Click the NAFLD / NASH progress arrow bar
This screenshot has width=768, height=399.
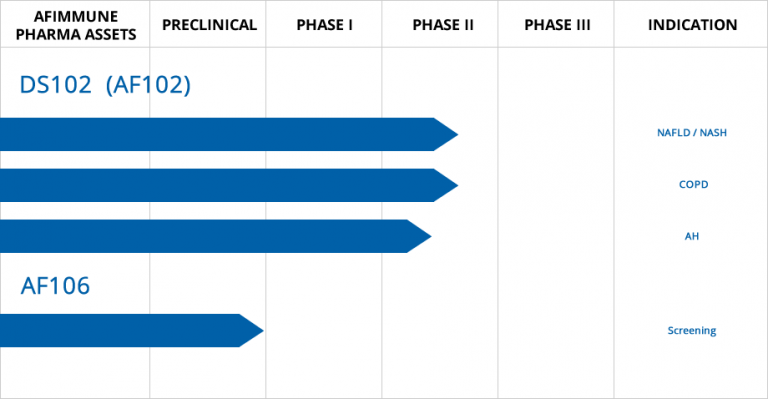229,134
